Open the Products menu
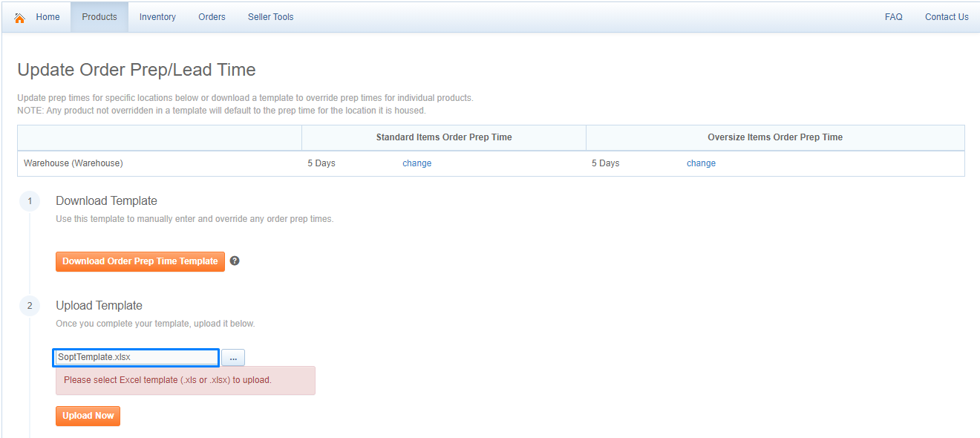Image resolution: width=980 pixels, height=438 pixels. 99,17
